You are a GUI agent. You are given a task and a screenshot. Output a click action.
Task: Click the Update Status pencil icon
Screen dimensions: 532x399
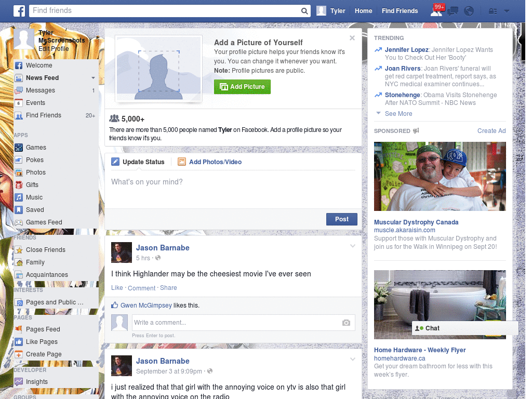coord(115,162)
